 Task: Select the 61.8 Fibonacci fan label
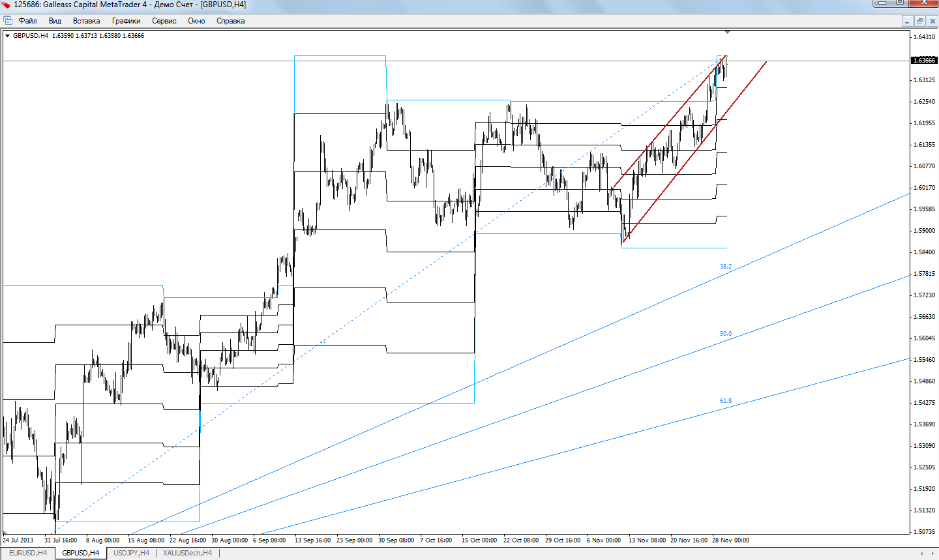tap(725, 401)
